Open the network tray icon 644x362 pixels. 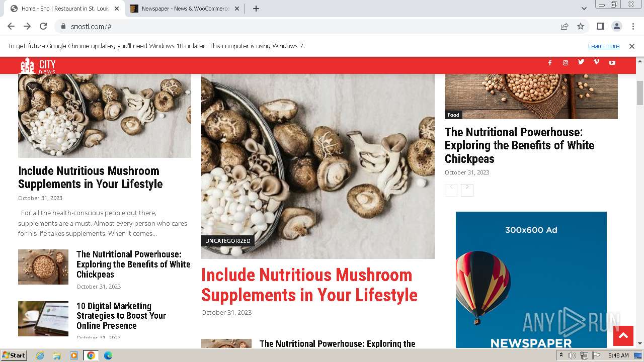pos(584,355)
